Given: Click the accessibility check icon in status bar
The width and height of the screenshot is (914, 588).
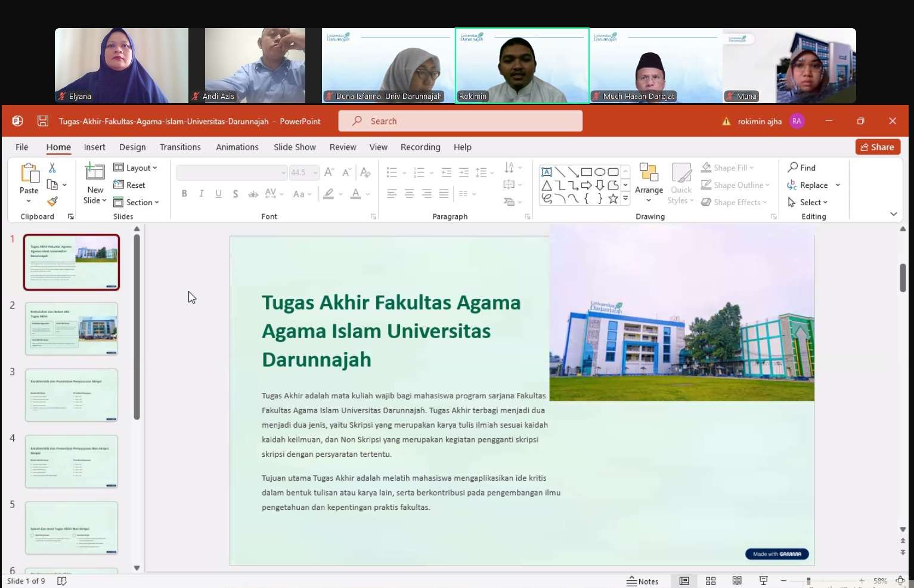Looking at the screenshot, I should click(61, 581).
